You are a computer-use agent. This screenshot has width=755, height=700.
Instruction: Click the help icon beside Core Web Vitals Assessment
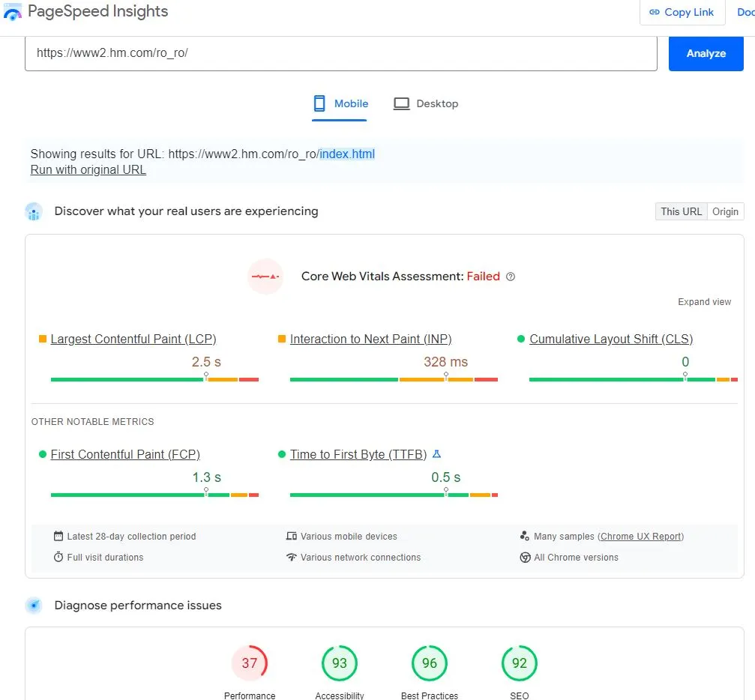tap(511, 277)
